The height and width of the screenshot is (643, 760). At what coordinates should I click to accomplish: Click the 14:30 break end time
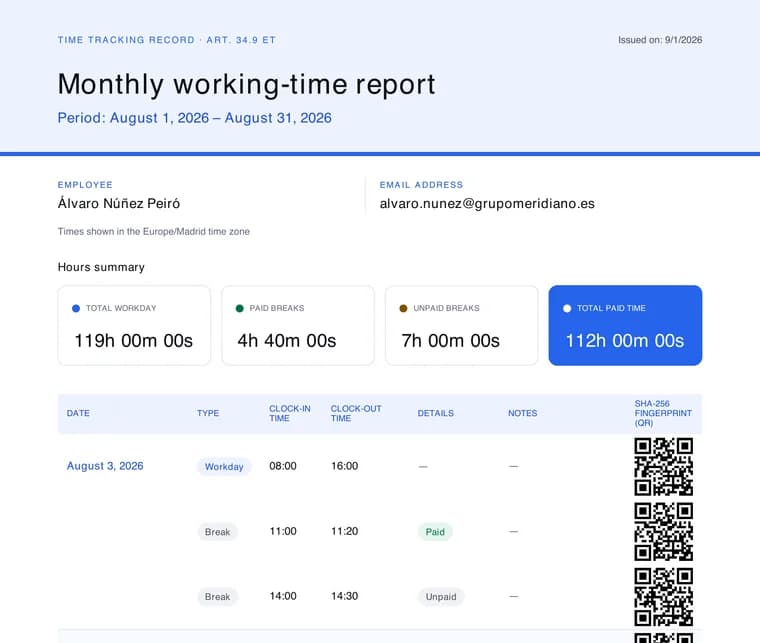coord(345,596)
